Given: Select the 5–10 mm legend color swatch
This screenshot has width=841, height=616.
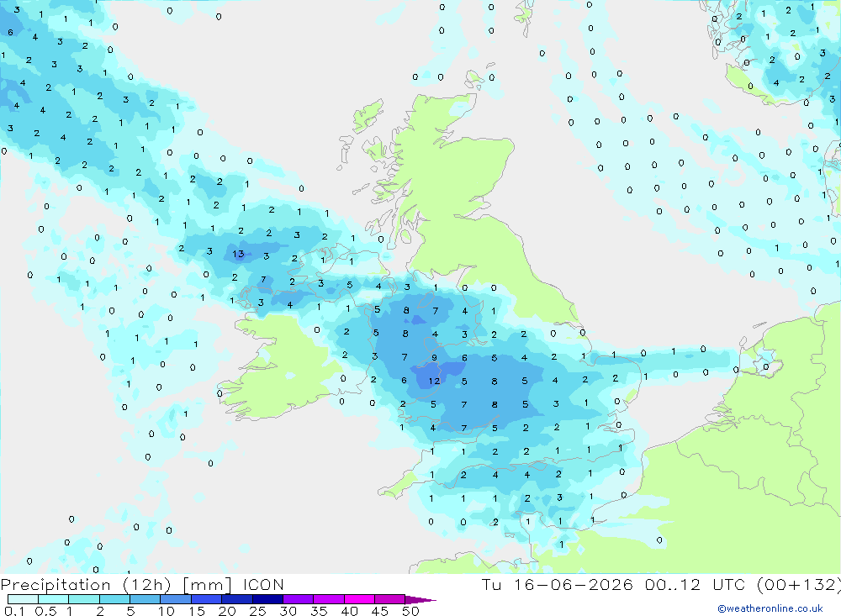Looking at the screenshot, I should [145, 599].
